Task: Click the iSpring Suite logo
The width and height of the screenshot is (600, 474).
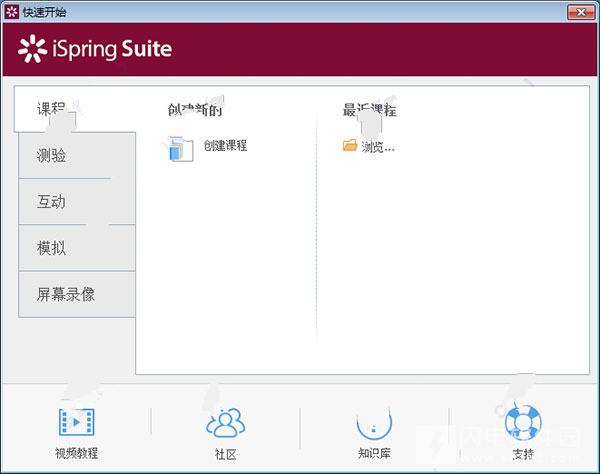Action: [95, 49]
